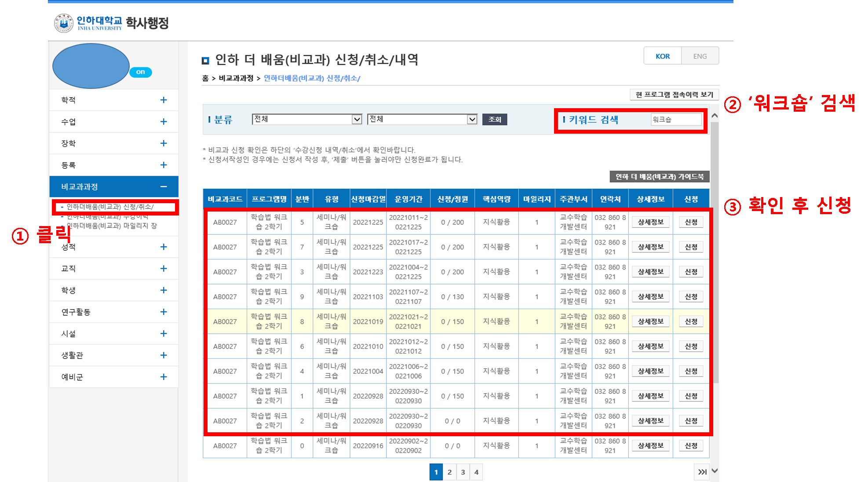This screenshot has height=482, width=868.
Task: Select the 20221019 deadline cell
Action: (368, 321)
